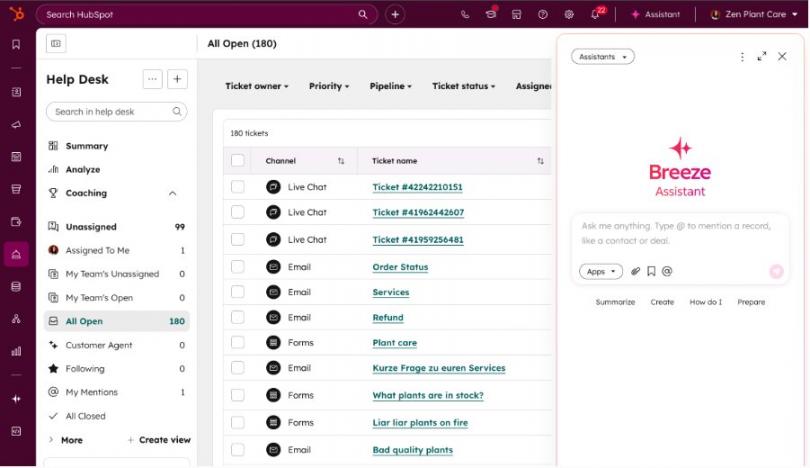Open the Ticket status filter dropdown

pos(463,86)
